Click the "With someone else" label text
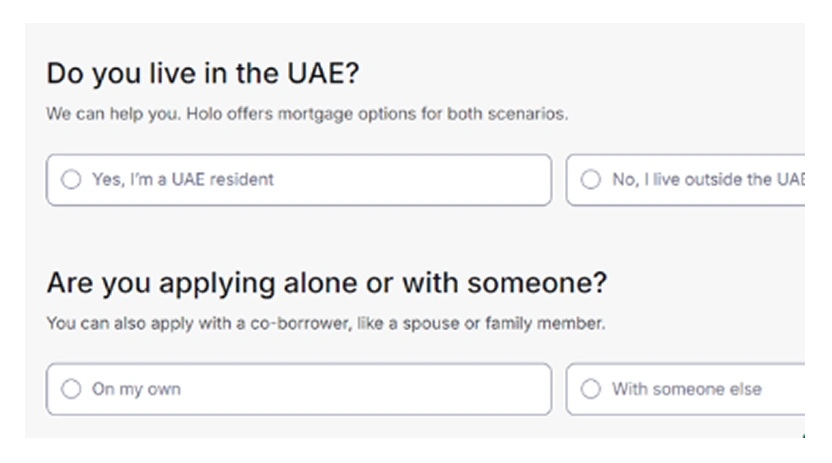The height and width of the screenshot is (463, 832). point(686,389)
